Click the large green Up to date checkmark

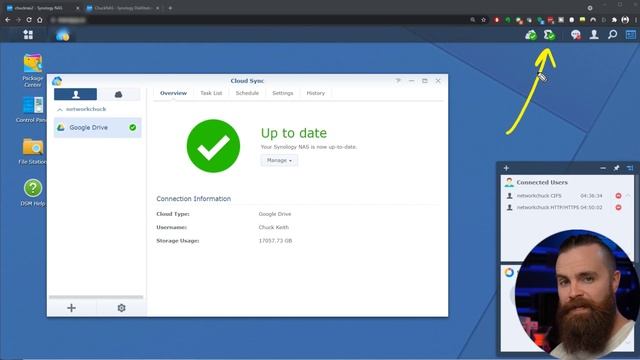(213, 146)
